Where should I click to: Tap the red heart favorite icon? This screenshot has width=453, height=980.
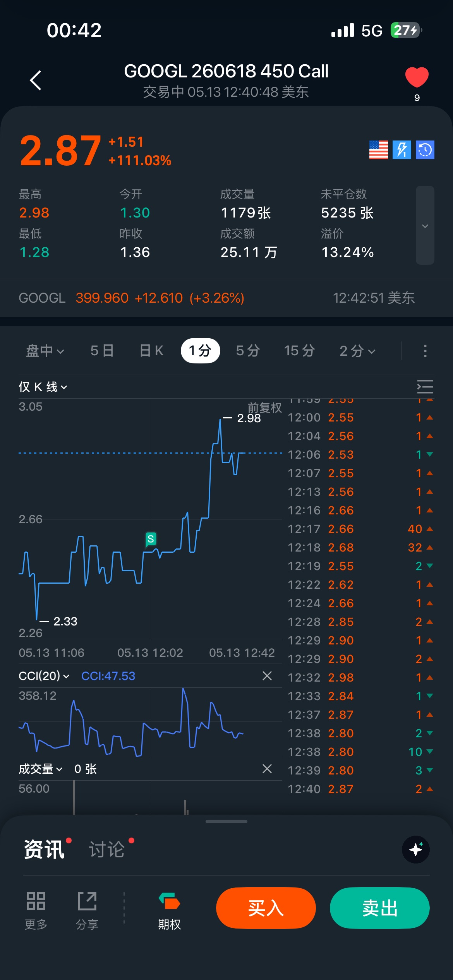[417, 77]
